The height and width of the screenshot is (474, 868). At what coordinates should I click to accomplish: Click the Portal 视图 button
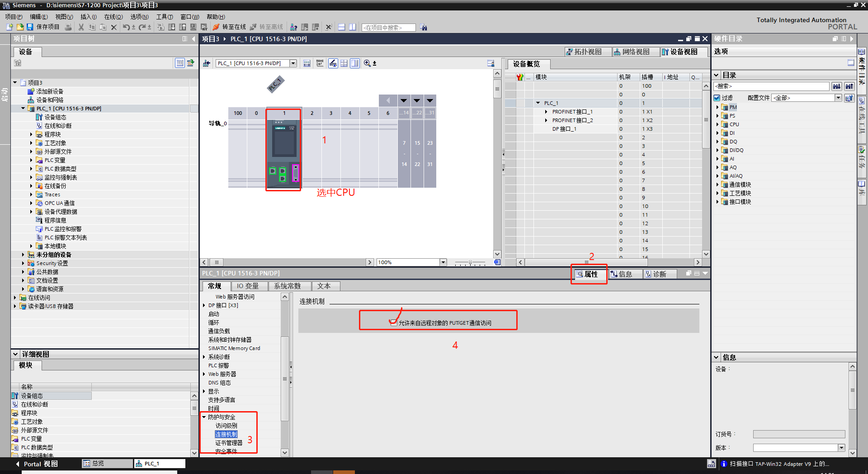pyautogui.click(x=37, y=464)
